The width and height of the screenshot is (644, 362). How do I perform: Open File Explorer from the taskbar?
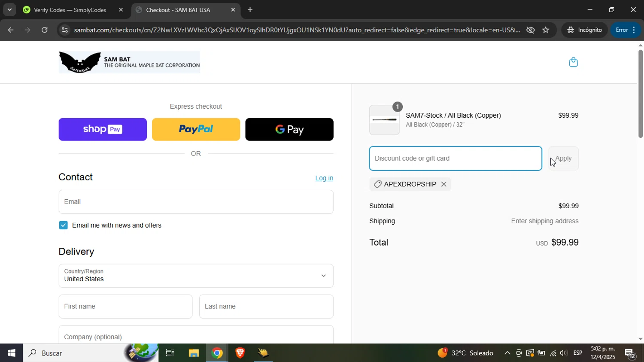point(194,353)
